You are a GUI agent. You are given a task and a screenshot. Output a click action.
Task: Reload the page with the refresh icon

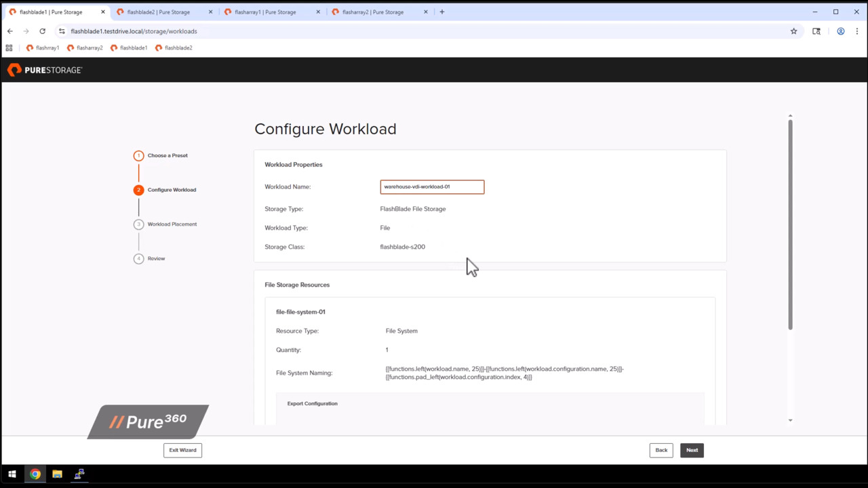(42, 31)
